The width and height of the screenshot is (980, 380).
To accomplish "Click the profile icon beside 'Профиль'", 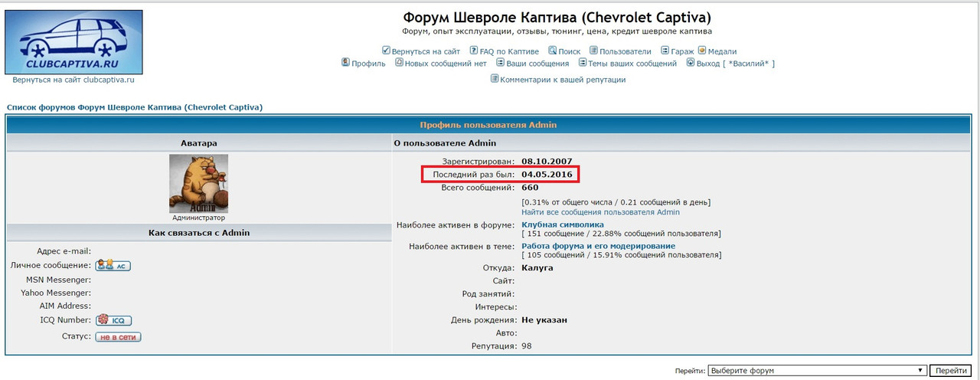I will click(x=345, y=63).
